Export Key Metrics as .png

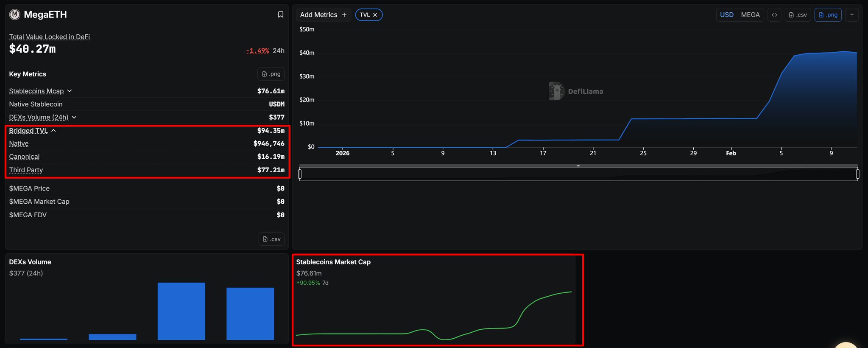(271, 74)
